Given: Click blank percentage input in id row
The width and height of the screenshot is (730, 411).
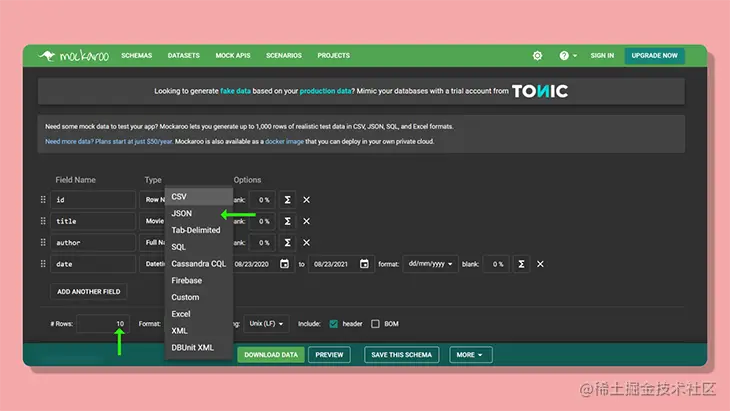Looking at the screenshot, I should click(263, 200).
